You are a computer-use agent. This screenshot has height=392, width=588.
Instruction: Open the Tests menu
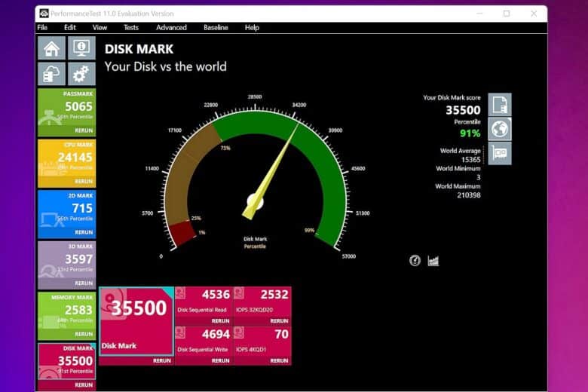(131, 27)
